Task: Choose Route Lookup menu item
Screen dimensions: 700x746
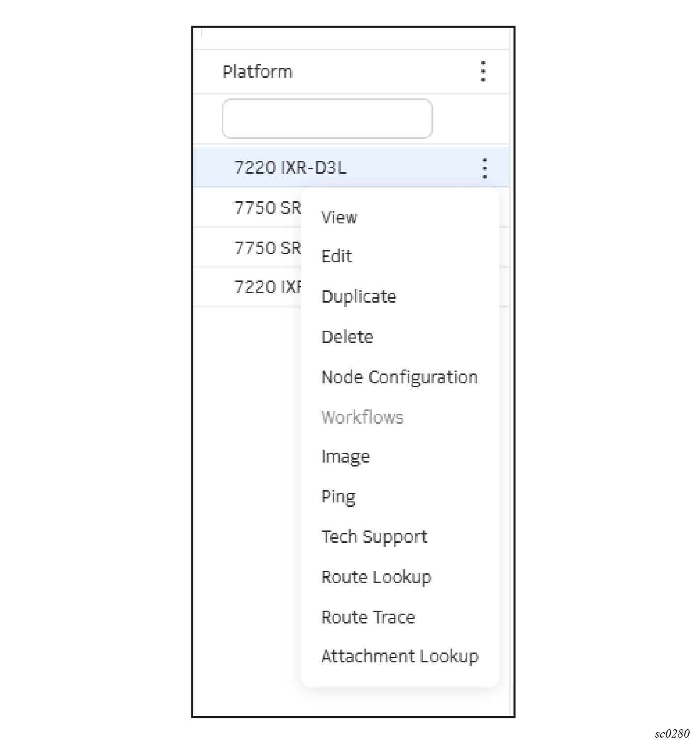Action: [376, 577]
